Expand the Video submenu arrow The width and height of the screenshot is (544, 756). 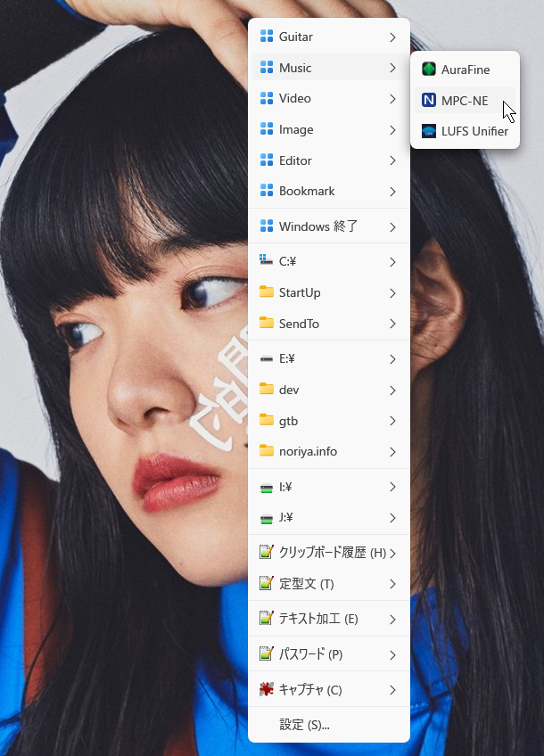click(392, 99)
